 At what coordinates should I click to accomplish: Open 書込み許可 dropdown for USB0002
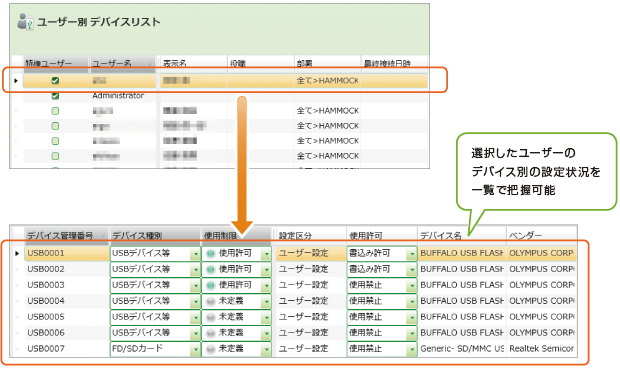(x=412, y=270)
